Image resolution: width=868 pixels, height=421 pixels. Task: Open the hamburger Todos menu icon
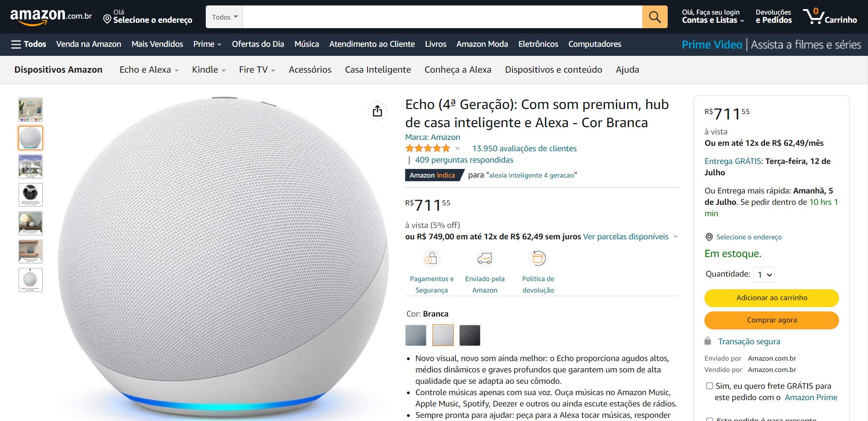[x=16, y=44]
